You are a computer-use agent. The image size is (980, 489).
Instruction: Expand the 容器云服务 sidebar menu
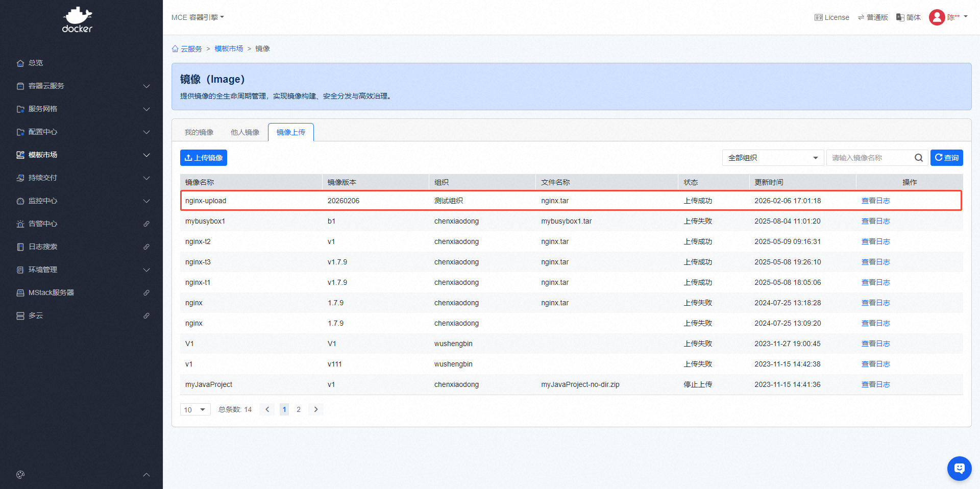coord(82,86)
